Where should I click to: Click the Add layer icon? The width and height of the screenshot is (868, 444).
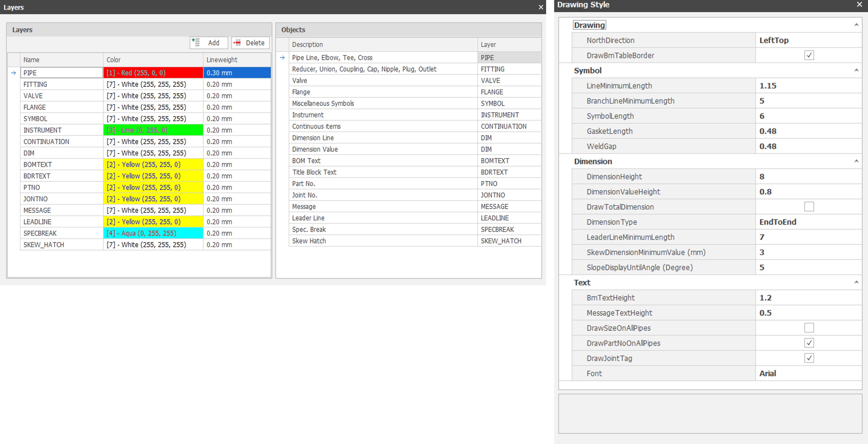tap(196, 42)
